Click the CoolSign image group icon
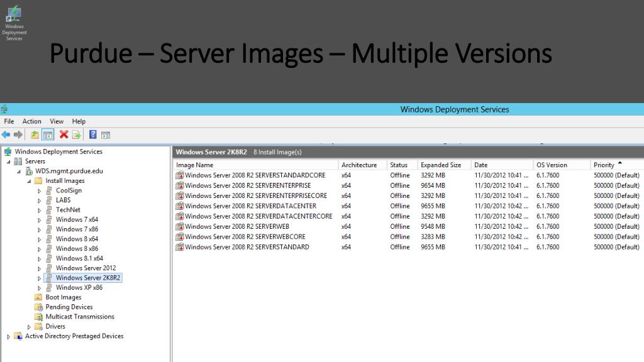The image size is (644, 362). pyautogui.click(x=49, y=190)
